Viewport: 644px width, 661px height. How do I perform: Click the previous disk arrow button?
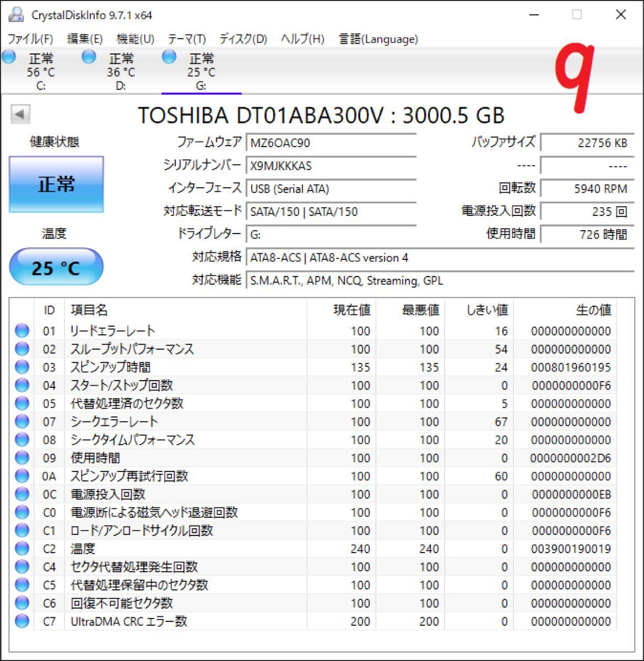point(20,115)
